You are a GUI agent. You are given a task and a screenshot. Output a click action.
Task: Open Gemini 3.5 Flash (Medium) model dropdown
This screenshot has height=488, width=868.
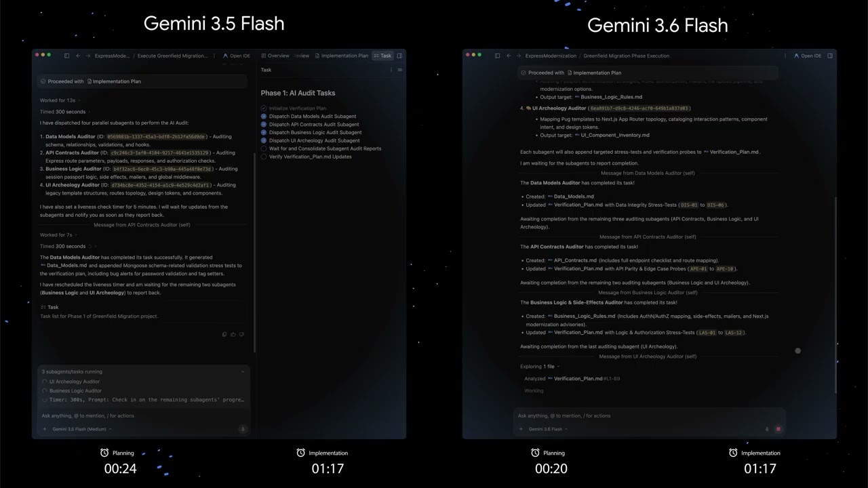81,429
